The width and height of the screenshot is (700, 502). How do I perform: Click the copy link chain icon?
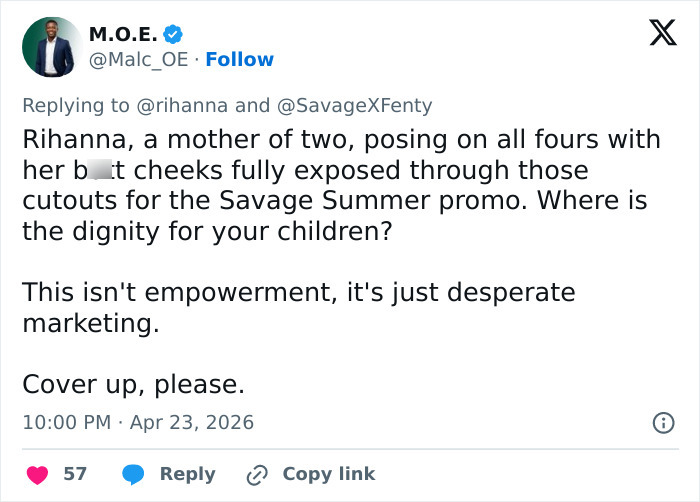[x=258, y=474]
